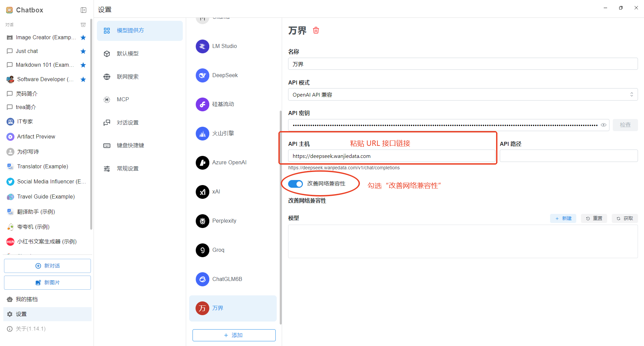
Task: Click the 重置 reset models button
Action: tap(594, 218)
